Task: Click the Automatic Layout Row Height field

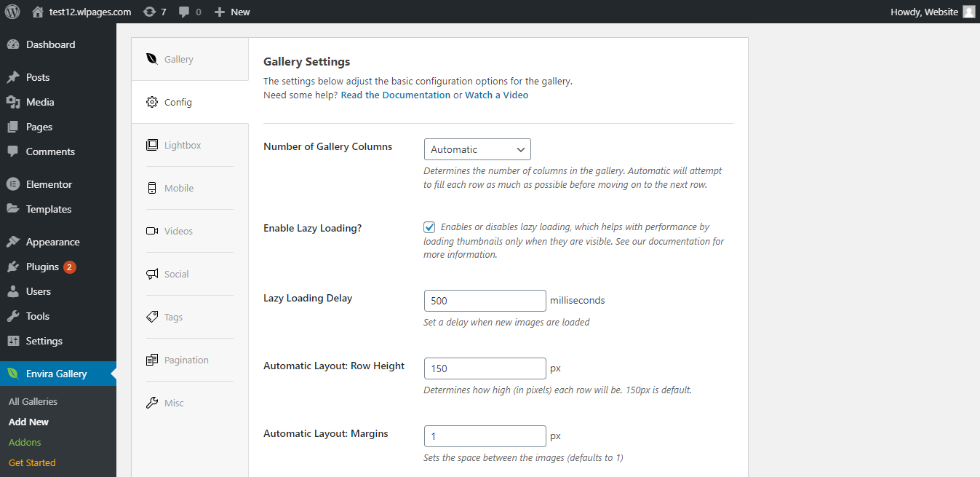Action: [485, 368]
